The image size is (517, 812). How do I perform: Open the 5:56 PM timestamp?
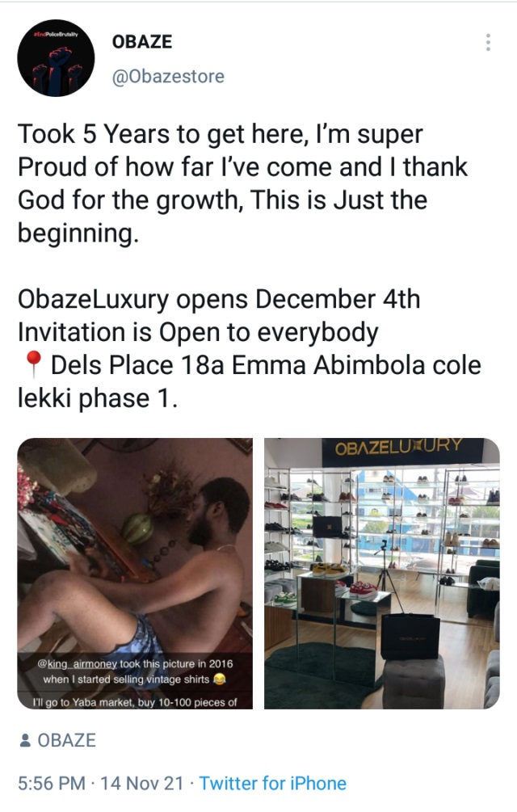[51, 783]
